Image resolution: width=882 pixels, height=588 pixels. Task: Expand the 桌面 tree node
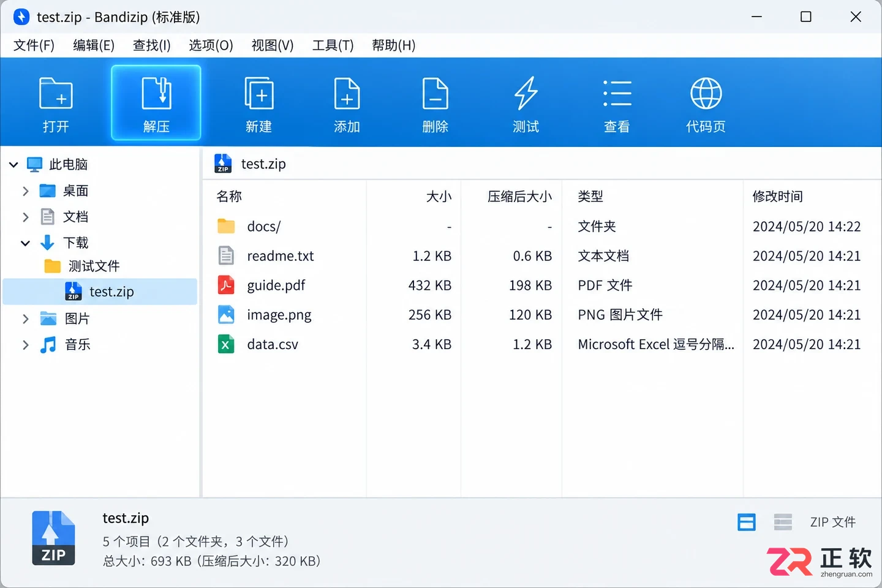click(x=25, y=191)
